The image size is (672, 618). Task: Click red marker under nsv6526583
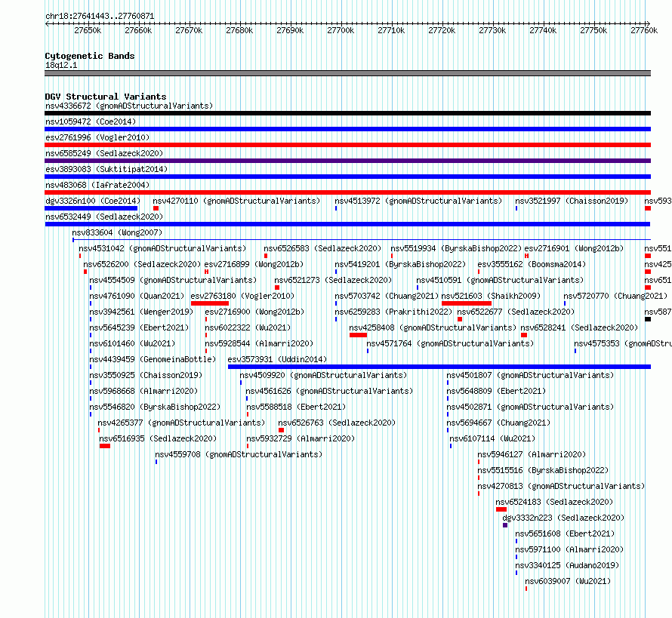(x=266, y=256)
